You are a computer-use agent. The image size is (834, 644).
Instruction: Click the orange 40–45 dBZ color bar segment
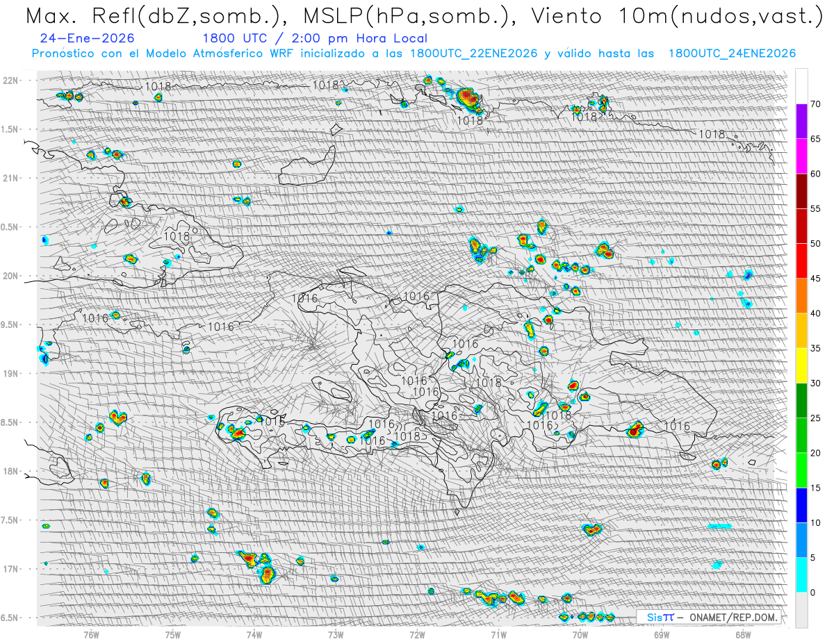click(801, 296)
